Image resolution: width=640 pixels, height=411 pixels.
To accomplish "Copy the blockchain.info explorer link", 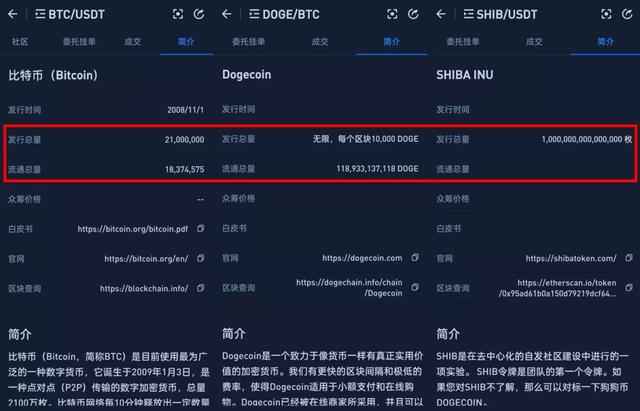I will click(x=200, y=288).
